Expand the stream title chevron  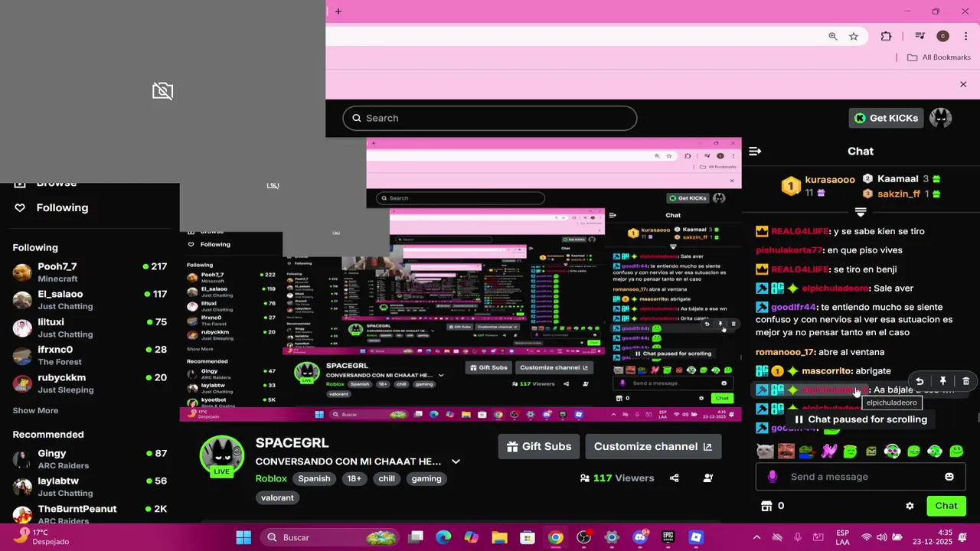(x=456, y=461)
